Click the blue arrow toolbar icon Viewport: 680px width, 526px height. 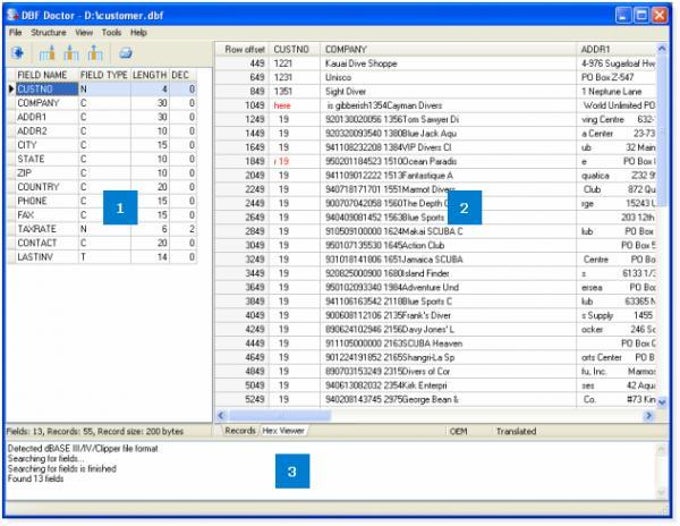[18, 53]
